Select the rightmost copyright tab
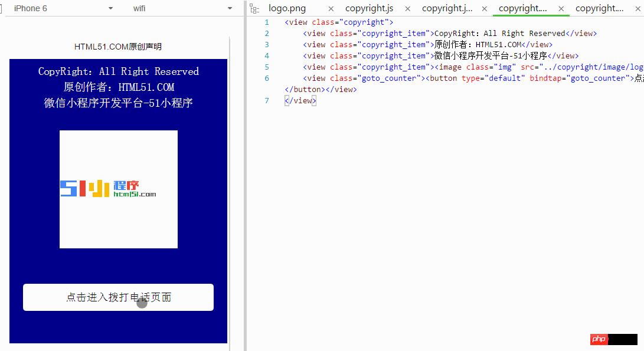Screen dimensions: 644x351 click(x=599, y=8)
